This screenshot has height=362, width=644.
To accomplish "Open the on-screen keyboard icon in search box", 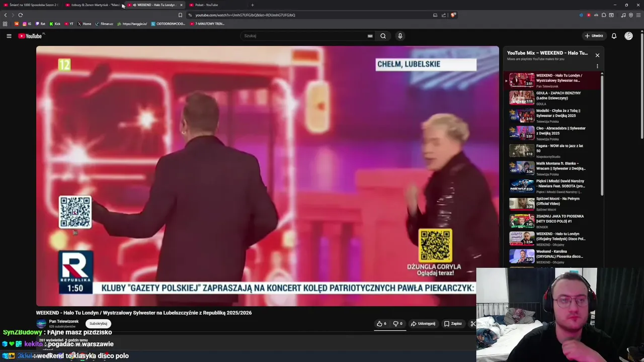I will (x=370, y=36).
